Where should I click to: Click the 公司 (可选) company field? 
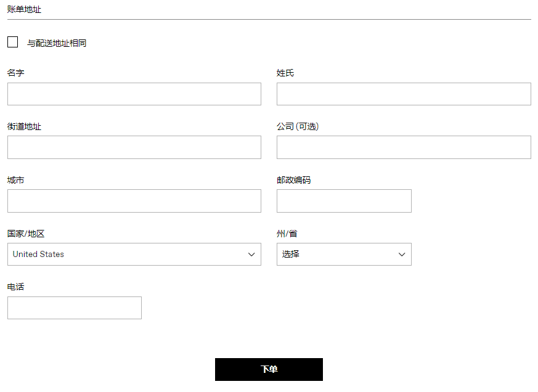403,147
